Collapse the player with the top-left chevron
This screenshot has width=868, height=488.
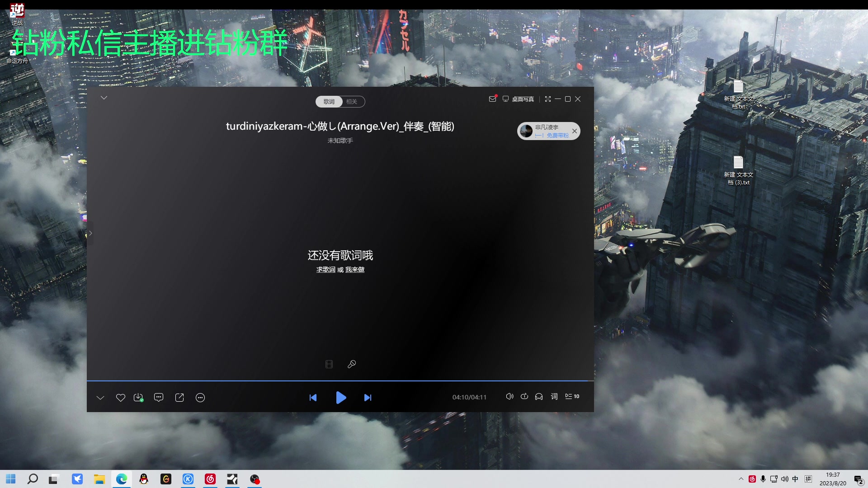tap(104, 98)
